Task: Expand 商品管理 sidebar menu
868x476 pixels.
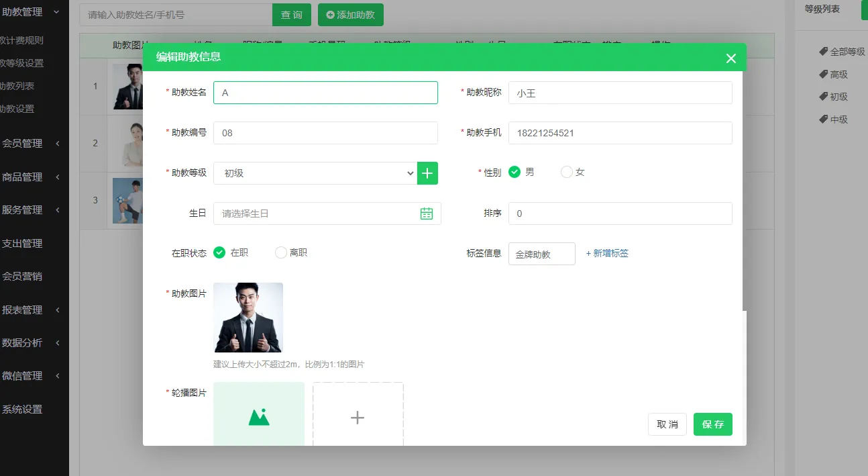Action: click(x=30, y=177)
